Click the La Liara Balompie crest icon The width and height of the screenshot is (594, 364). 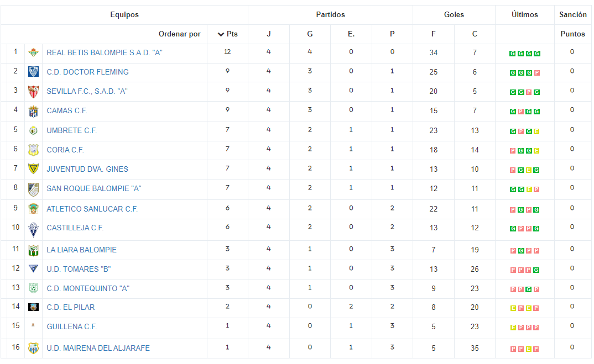click(x=33, y=250)
